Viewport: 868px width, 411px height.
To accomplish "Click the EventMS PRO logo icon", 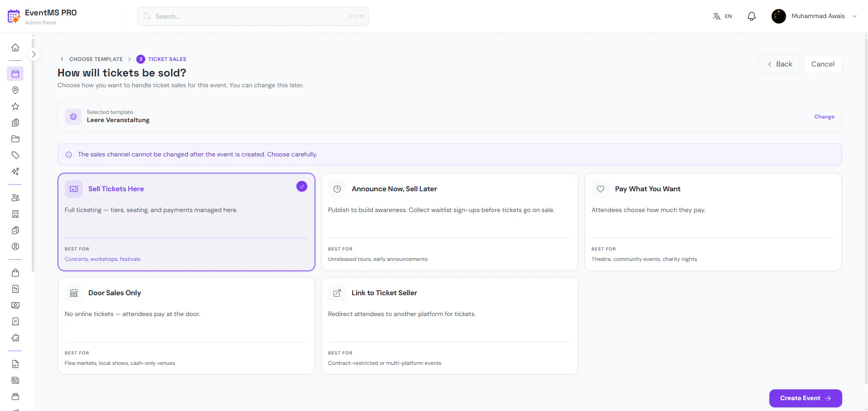I will [x=14, y=16].
